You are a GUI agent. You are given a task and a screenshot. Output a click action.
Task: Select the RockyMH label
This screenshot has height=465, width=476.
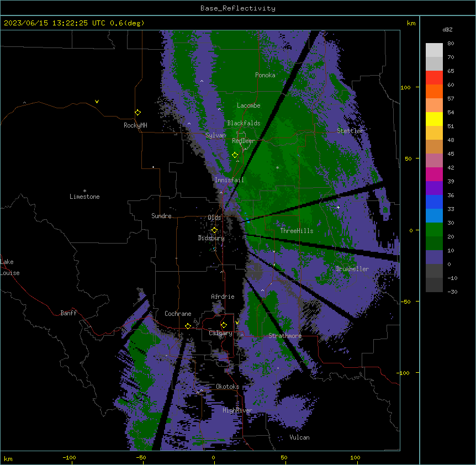click(x=135, y=125)
